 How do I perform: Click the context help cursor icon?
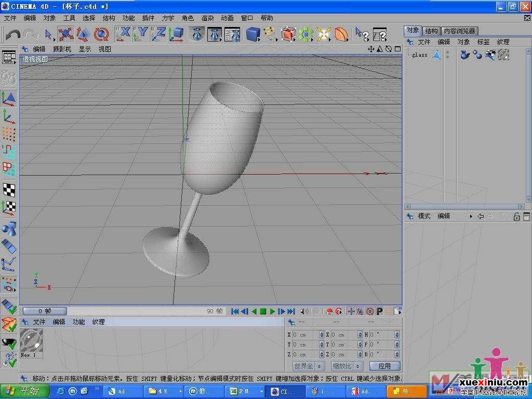pyautogui.click(x=362, y=34)
